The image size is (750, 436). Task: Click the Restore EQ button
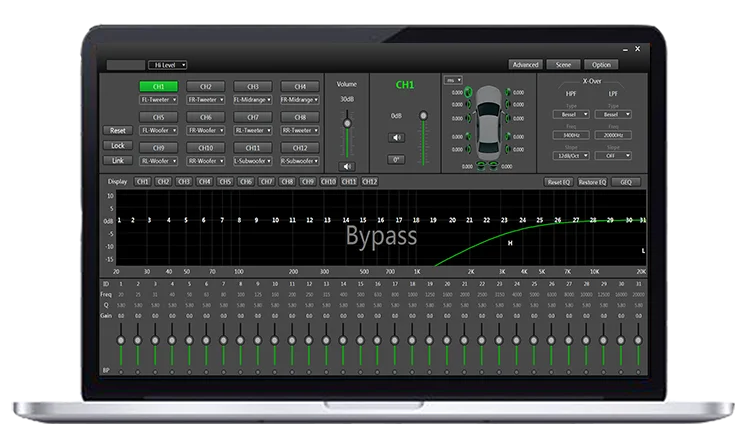(x=592, y=182)
